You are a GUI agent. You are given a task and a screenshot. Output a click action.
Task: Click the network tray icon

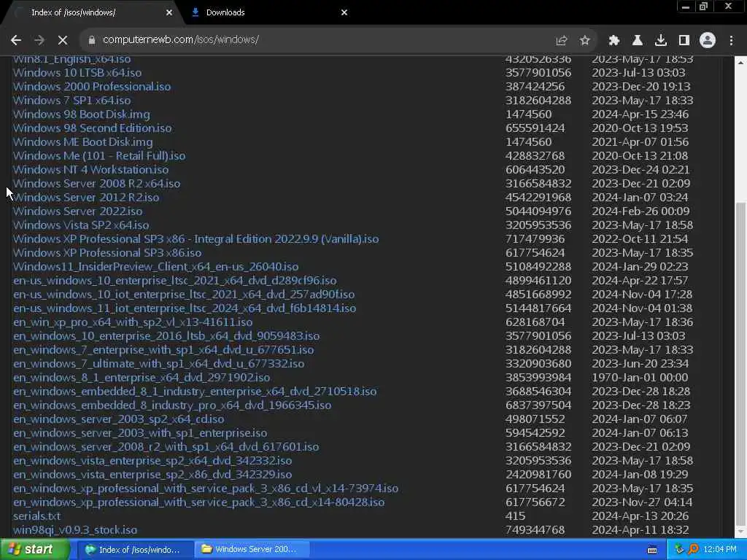679,550
